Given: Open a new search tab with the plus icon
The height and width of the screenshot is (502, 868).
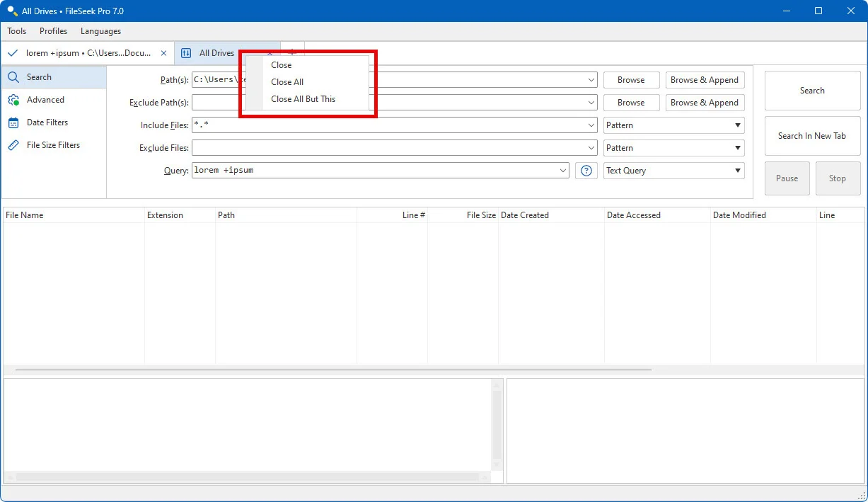Looking at the screenshot, I should pos(292,52).
